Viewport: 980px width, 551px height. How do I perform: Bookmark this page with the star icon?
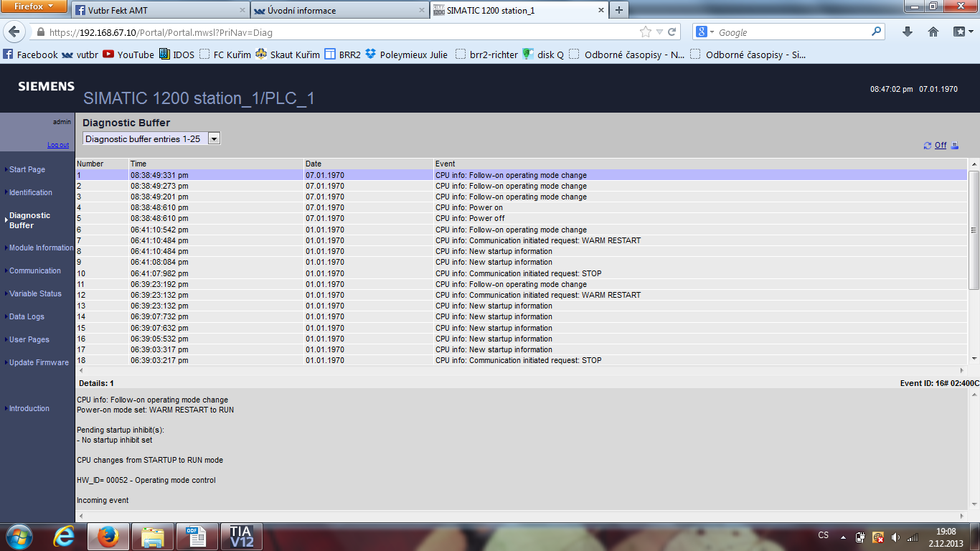click(x=646, y=32)
